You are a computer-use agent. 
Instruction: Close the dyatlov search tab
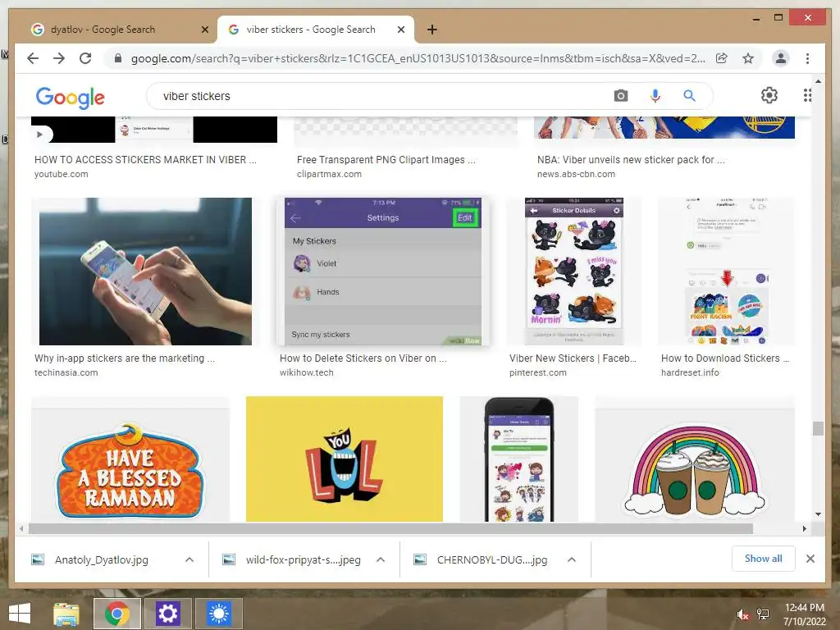[x=204, y=30]
